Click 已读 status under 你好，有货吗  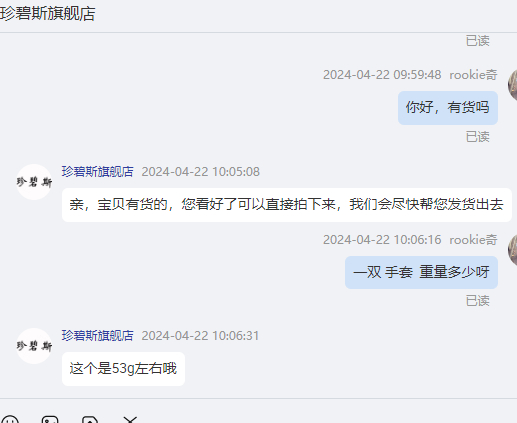(478, 137)
